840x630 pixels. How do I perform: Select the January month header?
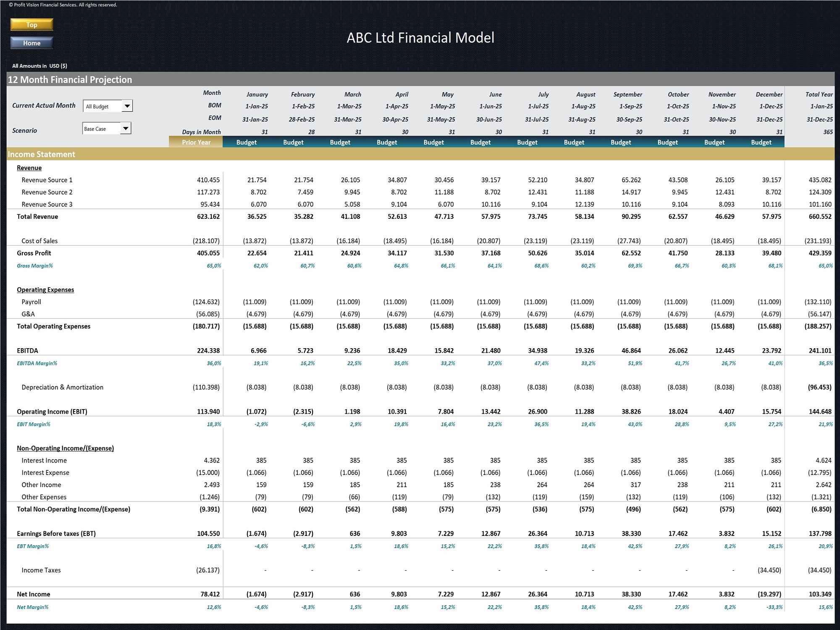257,94
